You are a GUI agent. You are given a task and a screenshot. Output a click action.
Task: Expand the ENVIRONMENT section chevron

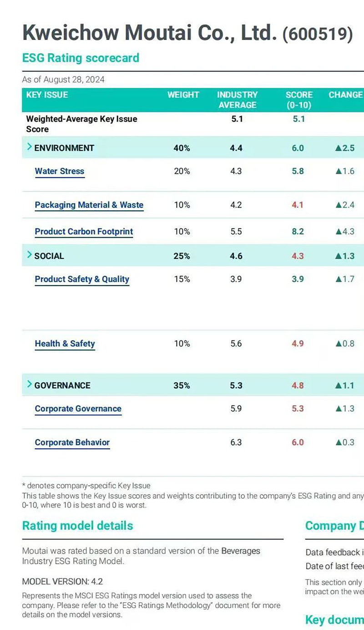[x=29, y=147]
